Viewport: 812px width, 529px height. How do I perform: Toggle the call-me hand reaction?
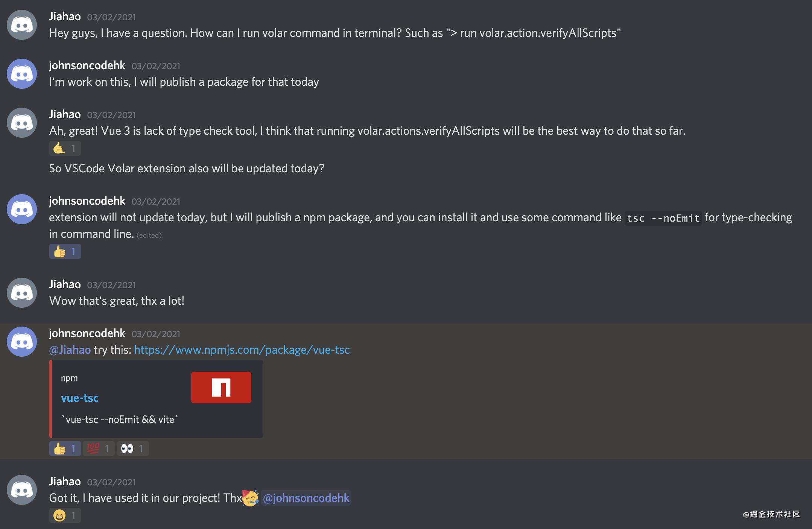(65, 148)
